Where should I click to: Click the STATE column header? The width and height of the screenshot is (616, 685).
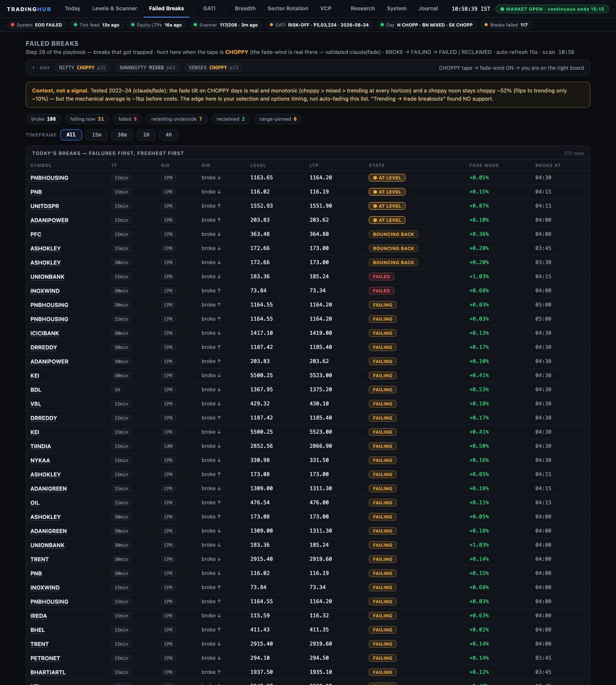(376, 165)
